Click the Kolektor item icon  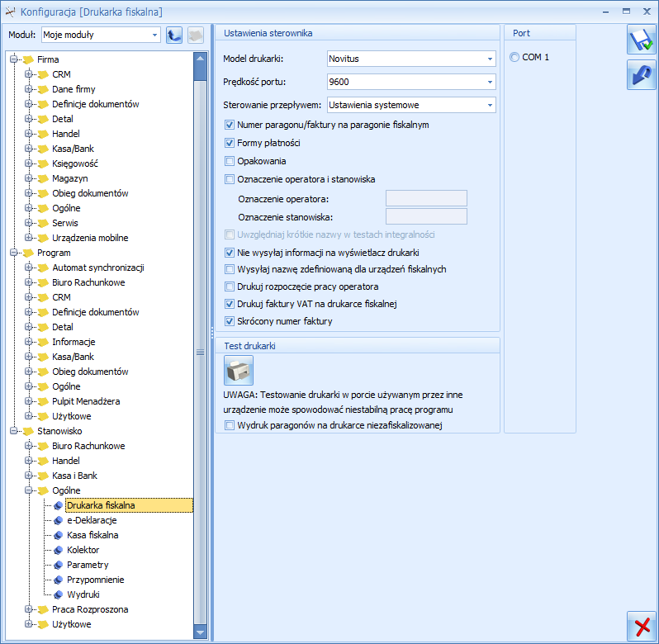[59, 550]
